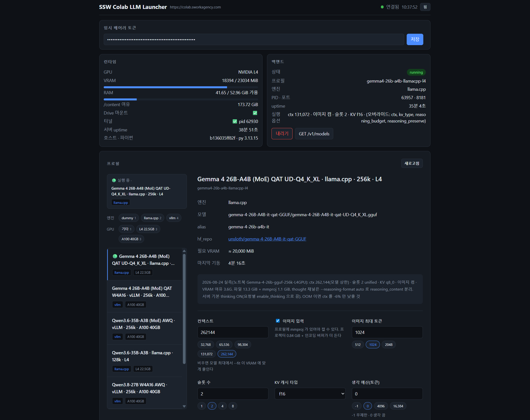Choose the 65,536 context preset
This screenshot has height=420, width=530.
point(224,345)
